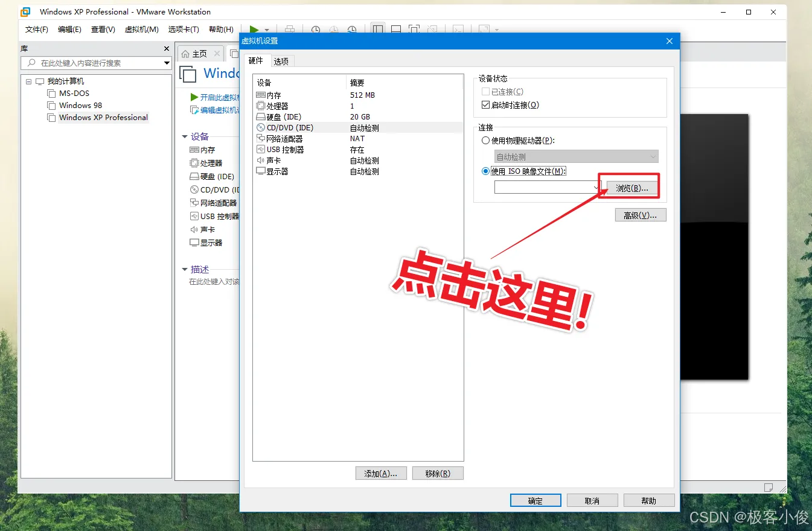Click the dialog's 帮助 button
Image resolution: width=812 pixels, height=531 pixels.
point(649,501)
